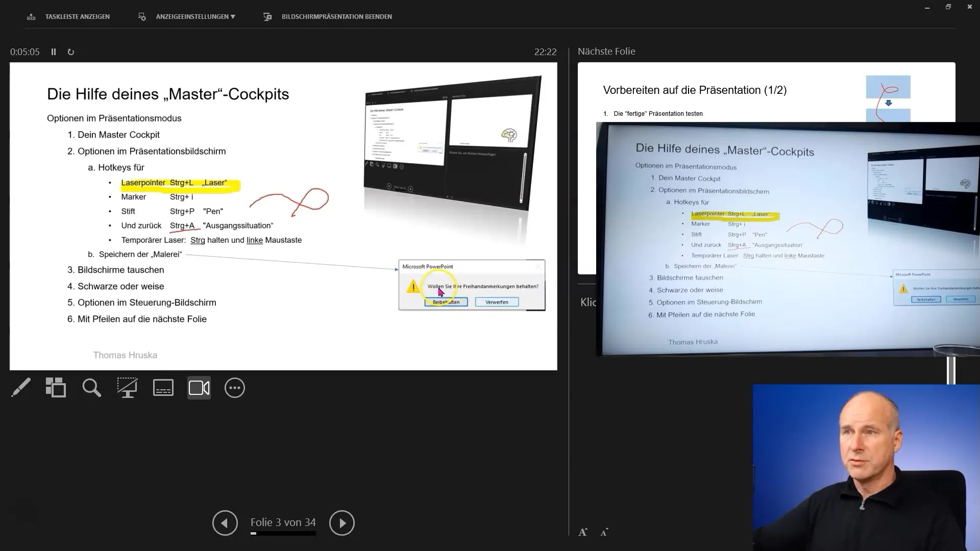Image resolution: width=980 pixels, height=551 pixels.
Task: Click the Verwerfen button in dialog
Action: tap(497, 302)
